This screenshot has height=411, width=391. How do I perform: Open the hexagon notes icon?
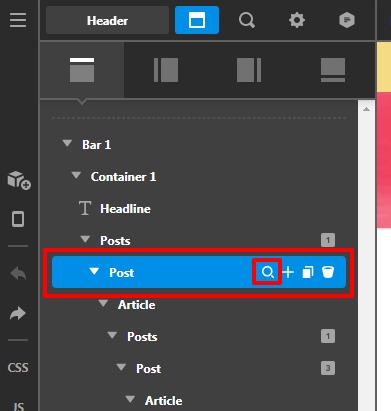pos(347,20)
